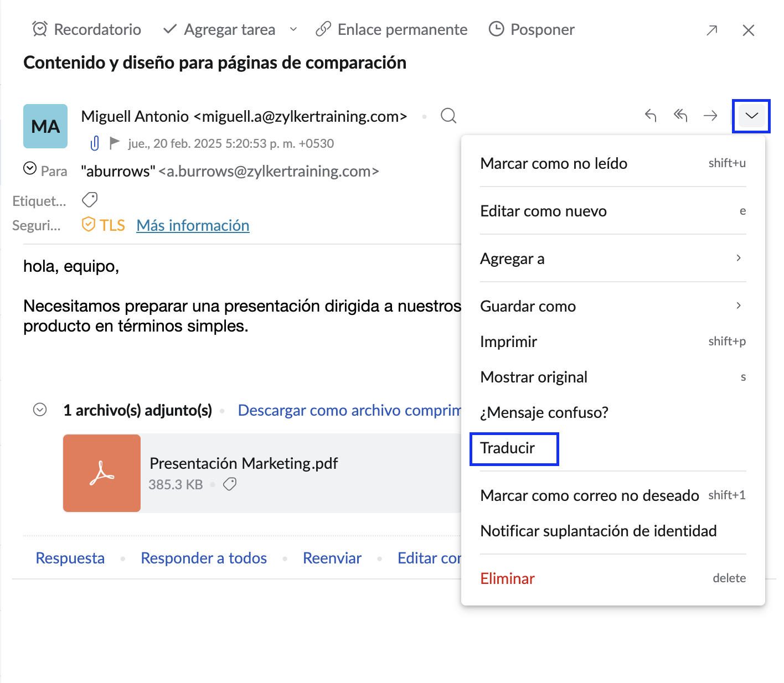Expand recipient details next to Para
Viewport: 784px width, 683px height.
click(30, 168)
